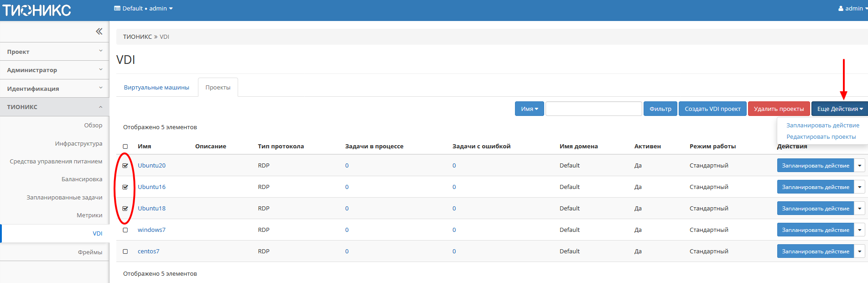This screenshot has height=283, width=868.
Task: Uncheck the Ubuntu20 project checkbox
Action: tap(125, 166)
